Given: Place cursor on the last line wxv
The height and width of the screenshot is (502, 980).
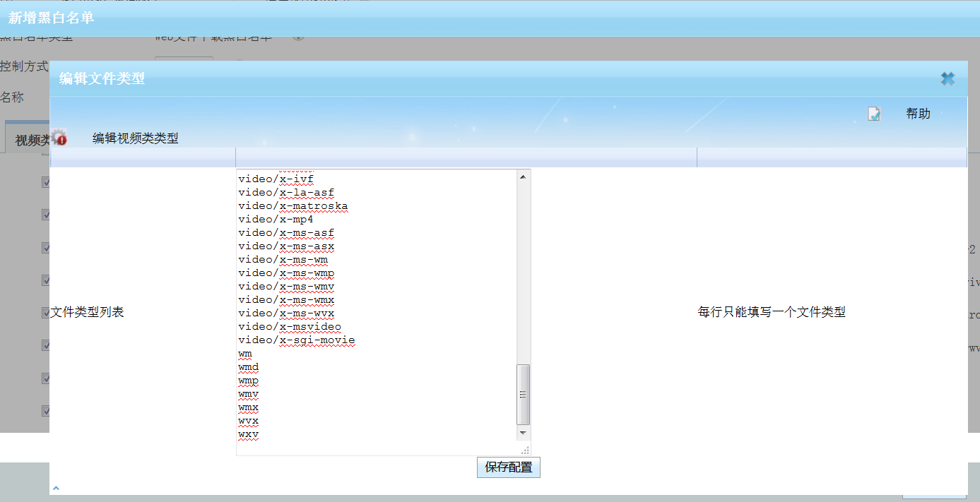Looking at the screenshot, I should pyautogui.click(x=248, y=434).
